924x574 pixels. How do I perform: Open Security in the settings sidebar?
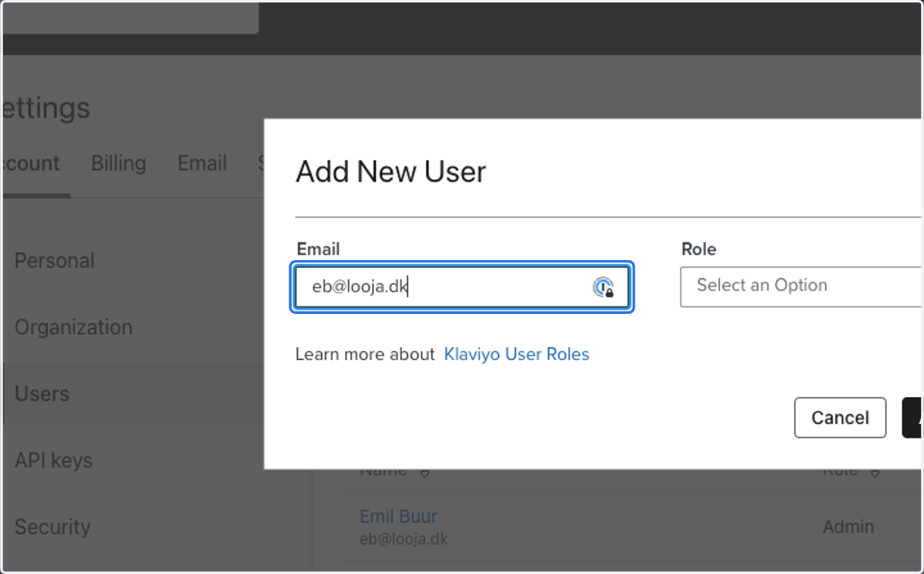[x=52, y=527]
